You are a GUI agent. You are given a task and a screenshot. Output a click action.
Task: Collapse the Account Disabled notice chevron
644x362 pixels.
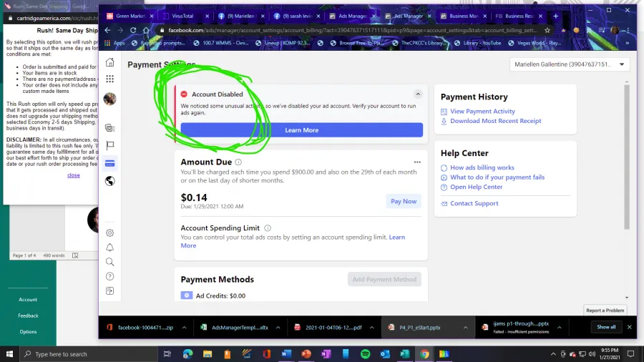tap(418, 94)
